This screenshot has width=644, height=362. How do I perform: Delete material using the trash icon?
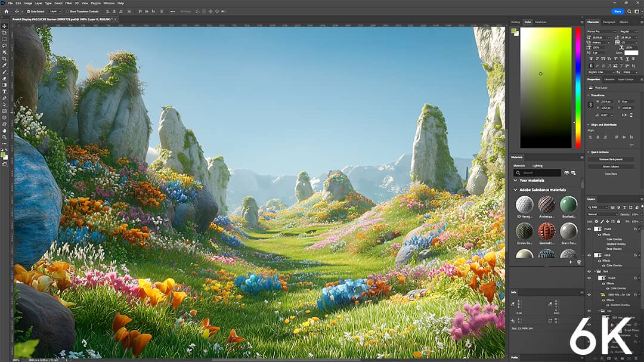pos(578,262)
